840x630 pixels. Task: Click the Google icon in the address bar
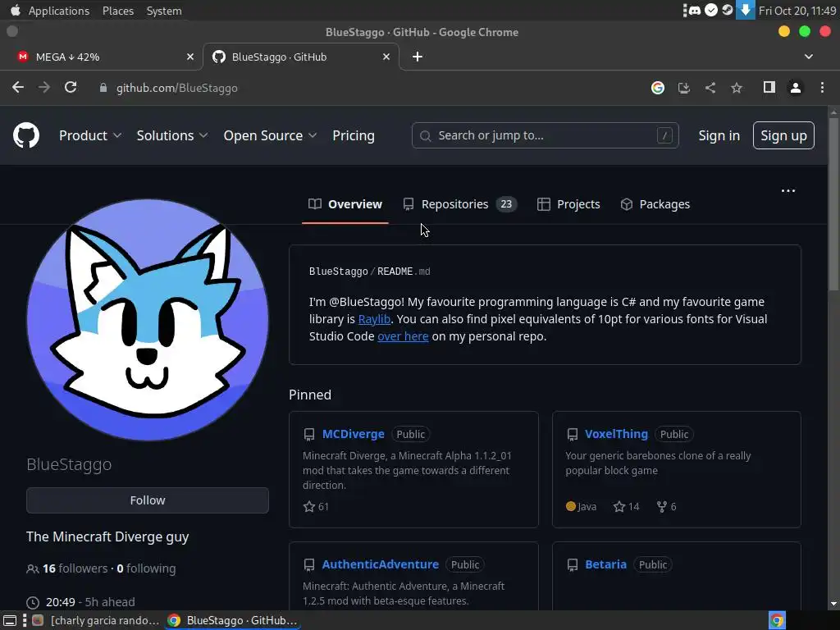(658, 88)
